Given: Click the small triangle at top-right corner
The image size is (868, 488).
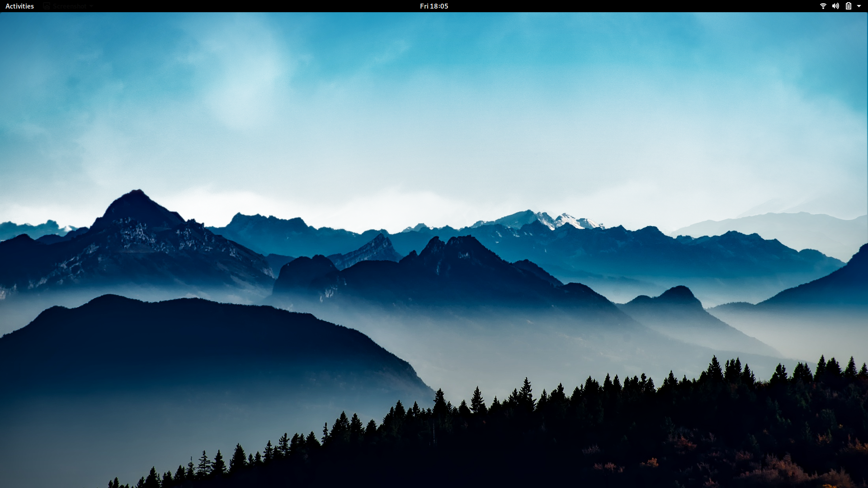Looking at the screenshot, I should [x=859, y=6].
